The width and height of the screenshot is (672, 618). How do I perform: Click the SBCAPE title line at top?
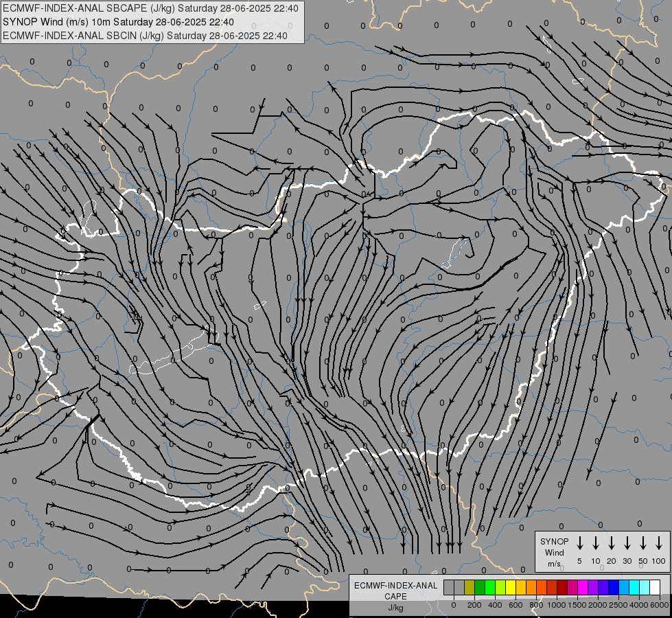(150, 8)
